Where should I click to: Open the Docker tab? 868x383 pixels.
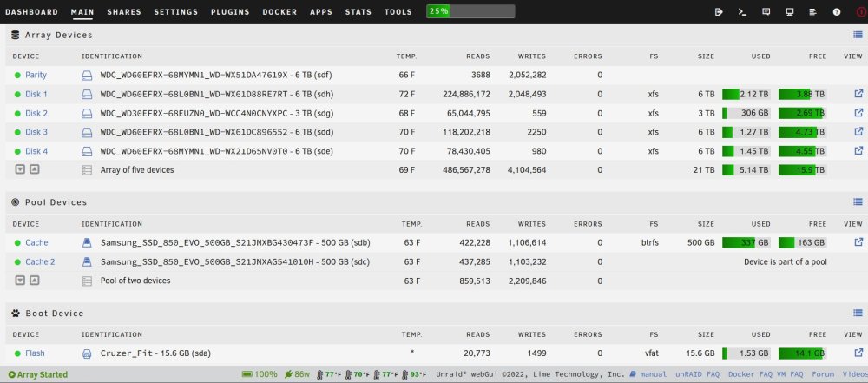[x=279, y=11]
